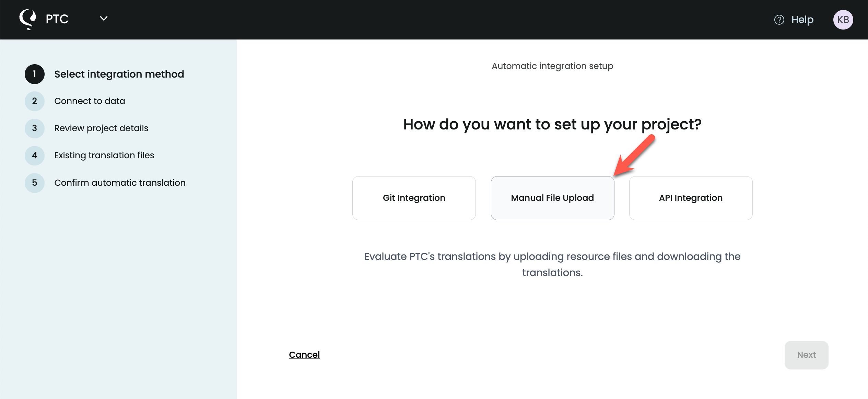Choose the Manual File Upload option
Viewport: 868px width, 399px height.
click(552, 198)
